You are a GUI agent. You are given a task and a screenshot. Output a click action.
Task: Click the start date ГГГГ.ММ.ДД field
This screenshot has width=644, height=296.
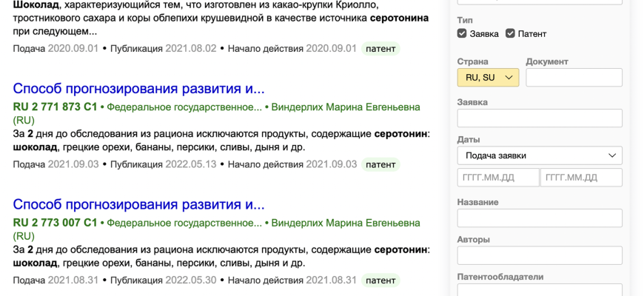click(497, 178)
